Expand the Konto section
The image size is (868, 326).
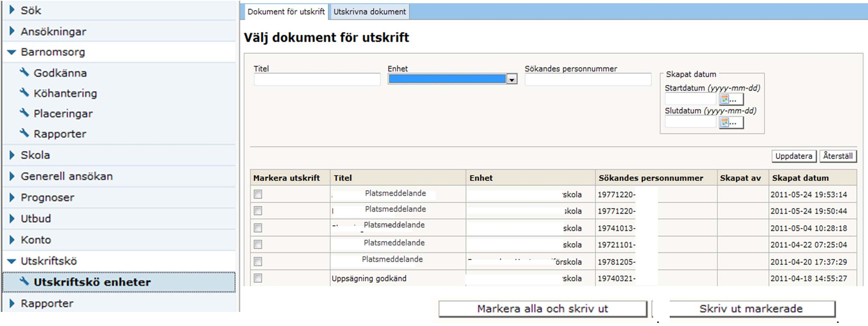pyautogui.click(x=12, y=240)
